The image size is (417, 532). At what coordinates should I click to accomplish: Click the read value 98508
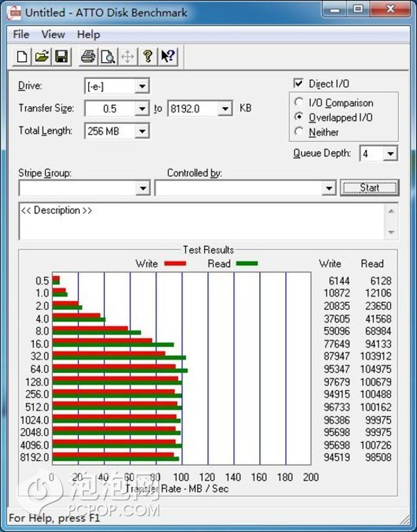[378, 457]
